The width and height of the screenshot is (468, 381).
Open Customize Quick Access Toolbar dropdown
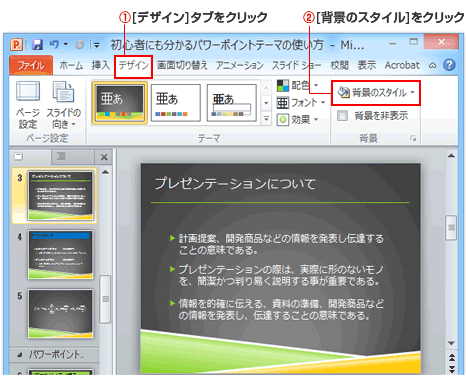tap(96, 45)
